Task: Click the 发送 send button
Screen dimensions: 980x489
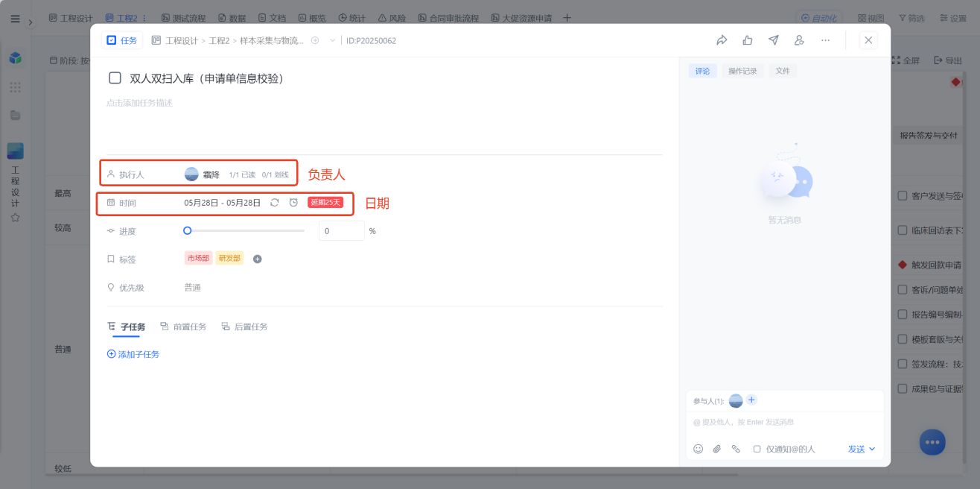Action: pyautogui.click(x=856, y=449)
